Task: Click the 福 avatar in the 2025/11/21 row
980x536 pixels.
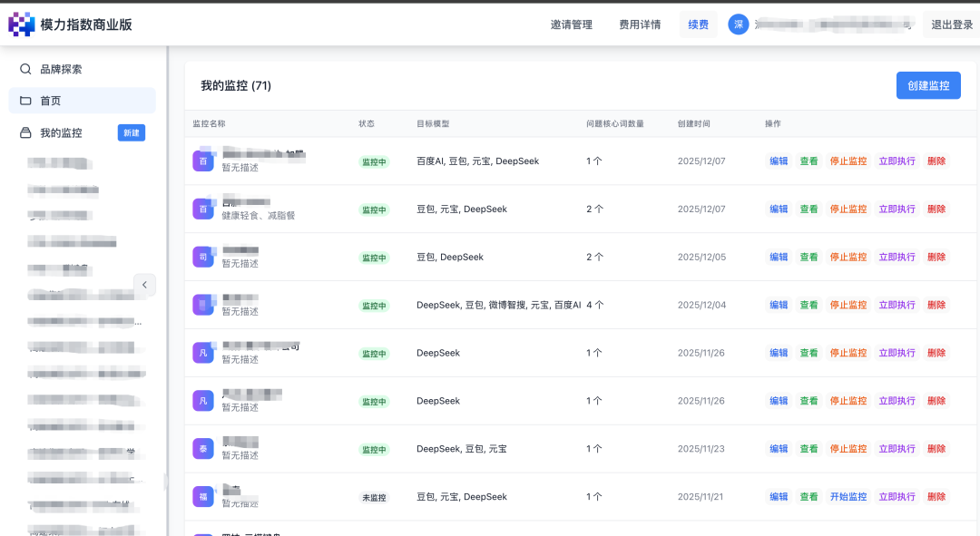Action: 203,497
